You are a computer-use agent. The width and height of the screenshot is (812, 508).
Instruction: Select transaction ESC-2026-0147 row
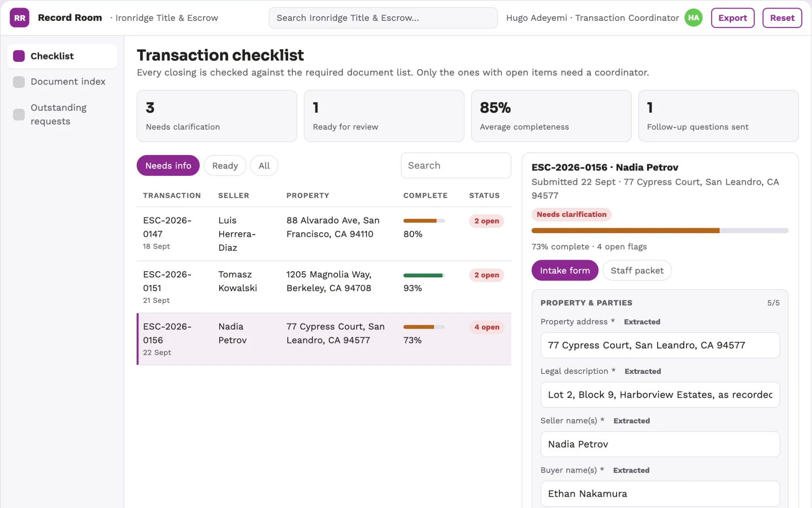click(x=324, y=234)
